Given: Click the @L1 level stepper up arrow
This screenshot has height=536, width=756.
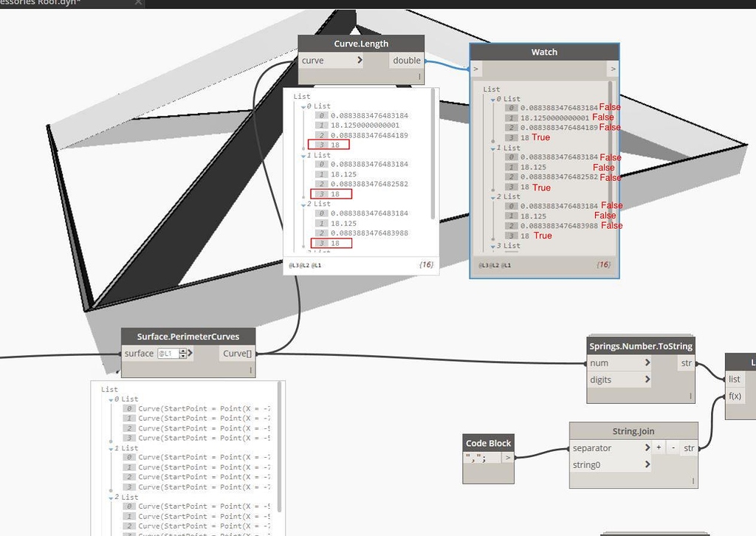Looking at the screenshot, I should pyautogui.click(x=182, y=349).
